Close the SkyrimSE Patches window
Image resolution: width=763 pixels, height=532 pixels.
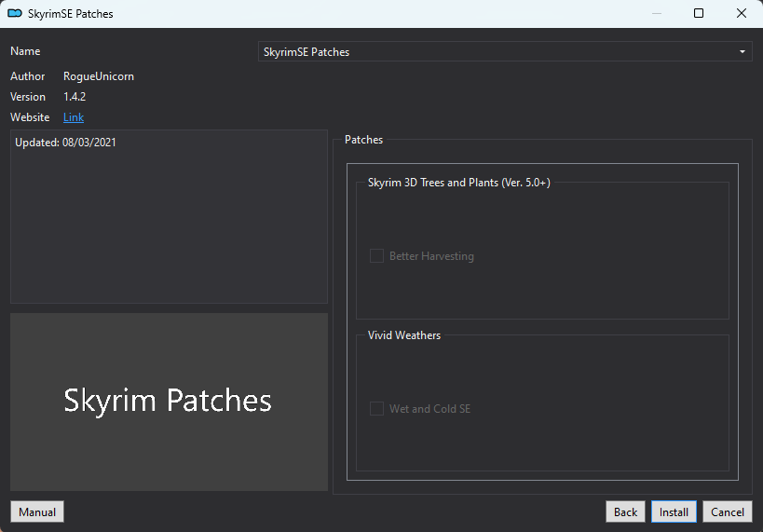741,13
